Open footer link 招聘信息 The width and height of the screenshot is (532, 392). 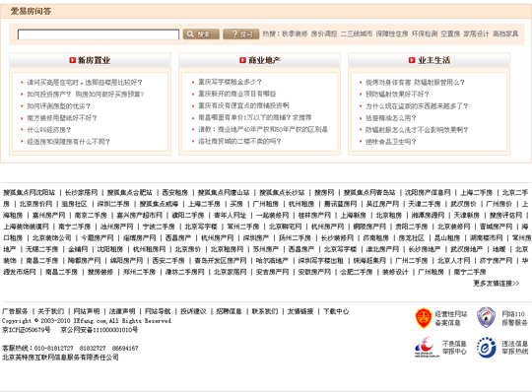tap(229, 311)
